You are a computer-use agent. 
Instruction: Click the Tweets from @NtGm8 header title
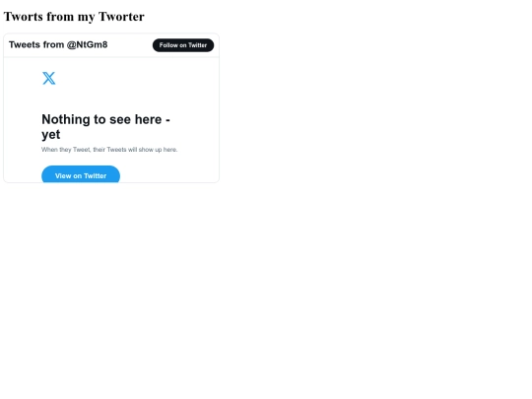(x=58, y=44)
